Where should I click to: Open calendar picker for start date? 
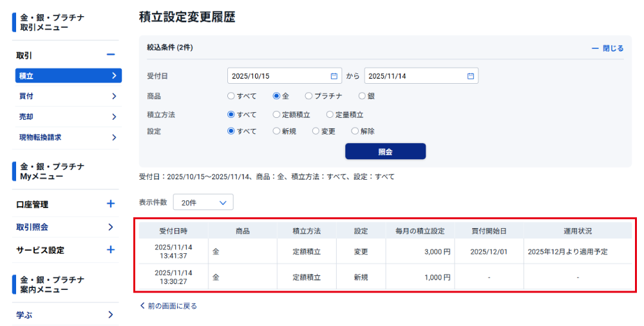[x=334, y=76]
